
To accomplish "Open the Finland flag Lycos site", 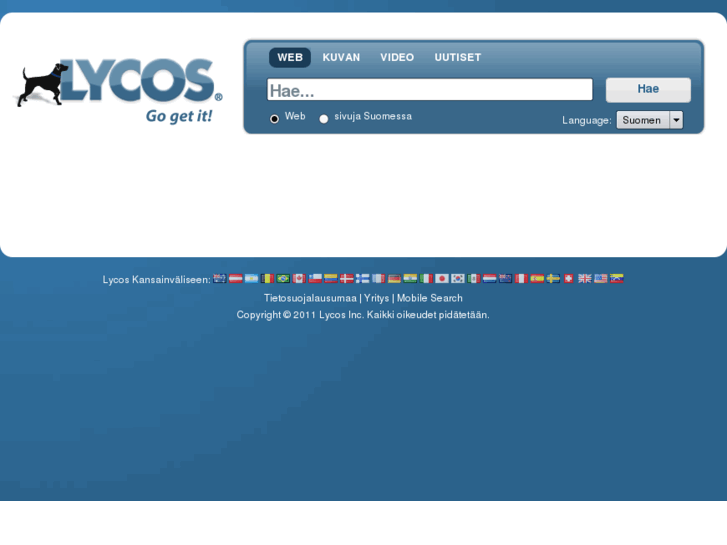I will [x=363, y=278].
